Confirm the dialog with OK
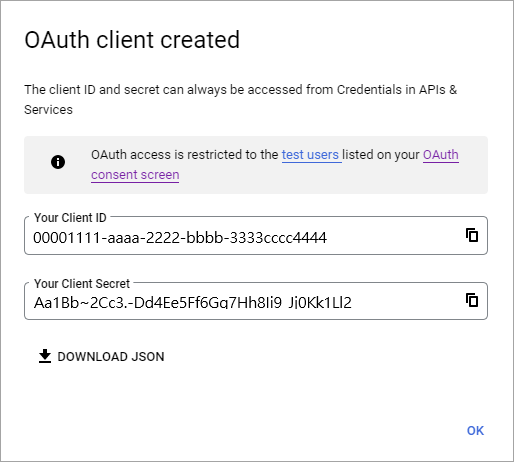 pos(475,431)
